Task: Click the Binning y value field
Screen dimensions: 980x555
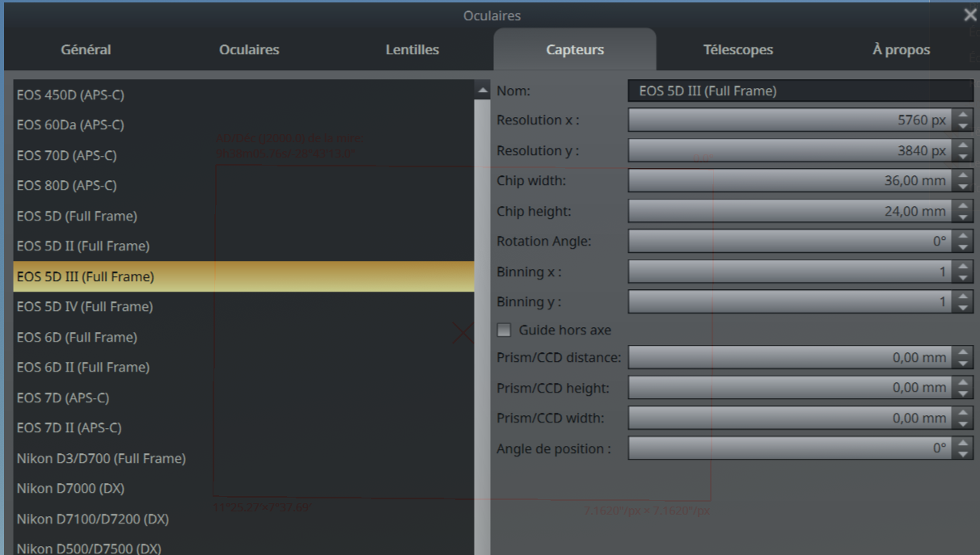Action: point(790,302)
